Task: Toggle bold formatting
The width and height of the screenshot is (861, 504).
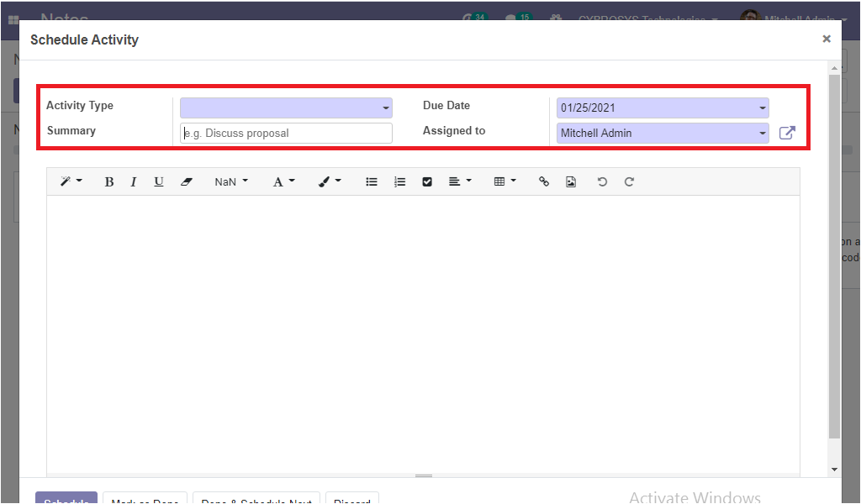Action: pyautogui.click(x=108, y=181)
